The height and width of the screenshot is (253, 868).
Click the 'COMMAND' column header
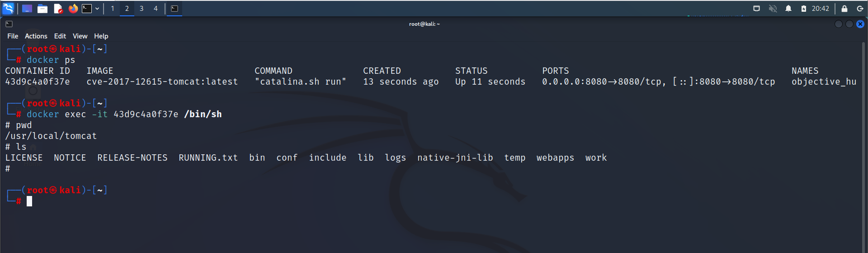tap(274, 71)
